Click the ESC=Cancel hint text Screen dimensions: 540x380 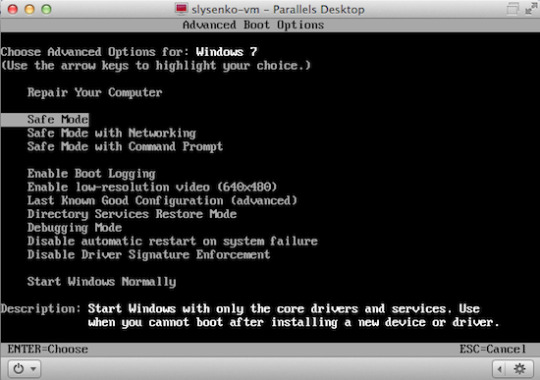493,349
